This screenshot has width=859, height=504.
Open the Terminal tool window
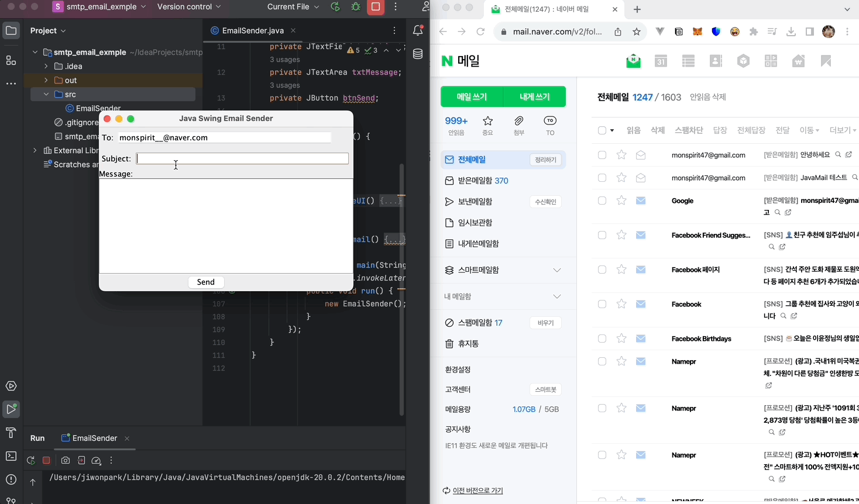pyautogui.click(x=11, y=456)
